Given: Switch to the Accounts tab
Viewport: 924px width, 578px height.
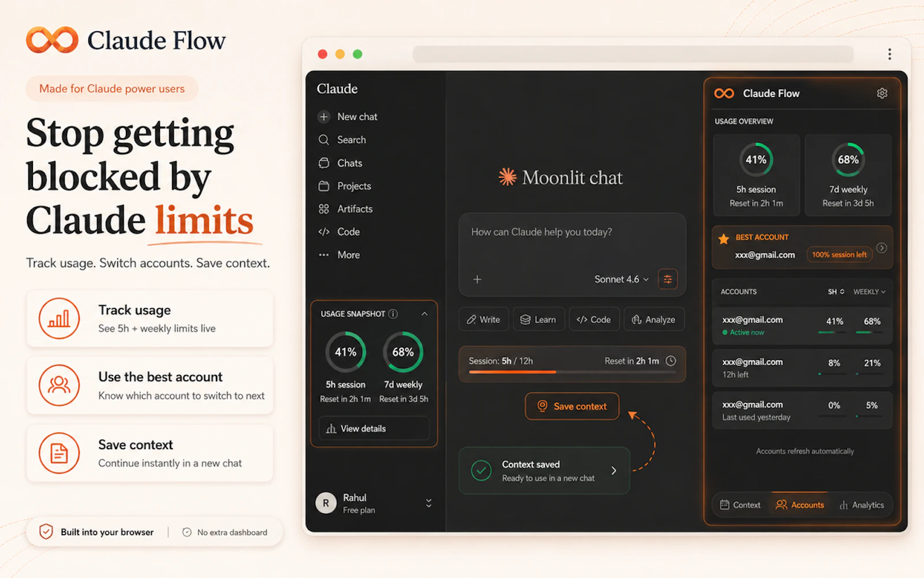Looking at the screenshot, I should tap(800, 505).
